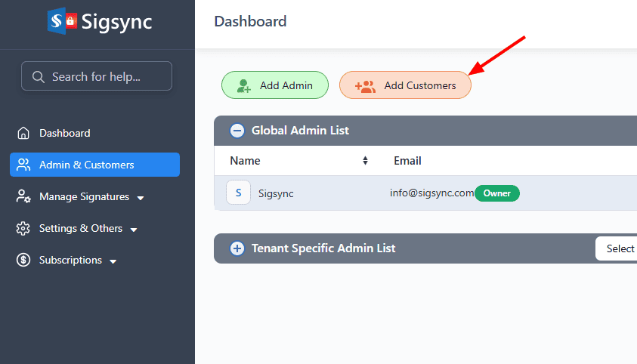637x364 pixels.
Task: Open the Dashboard menu item
Action: tap(65, 133)
